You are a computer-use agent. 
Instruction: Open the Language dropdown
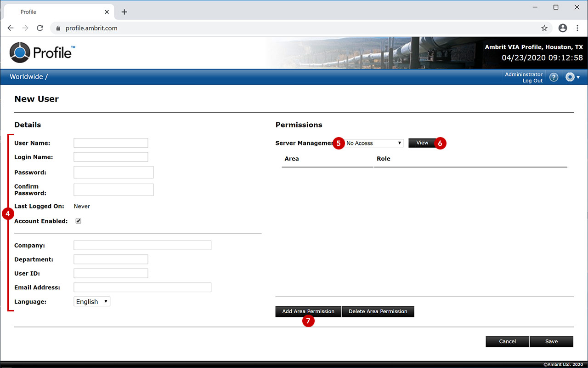point(92,302)
